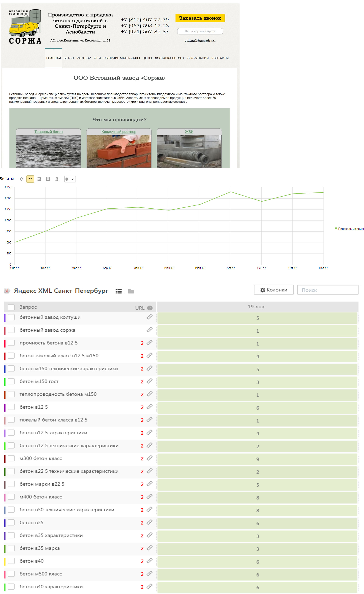
Task: Check the box for бетон м150 технические характеристики
Action: (x=11, y=369)
